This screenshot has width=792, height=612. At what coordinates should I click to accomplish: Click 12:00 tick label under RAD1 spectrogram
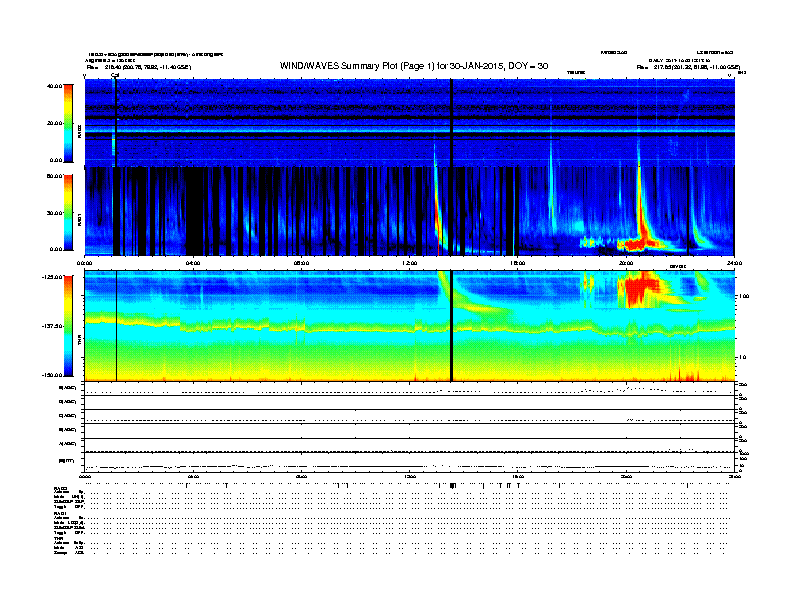[x=410, y=263]
